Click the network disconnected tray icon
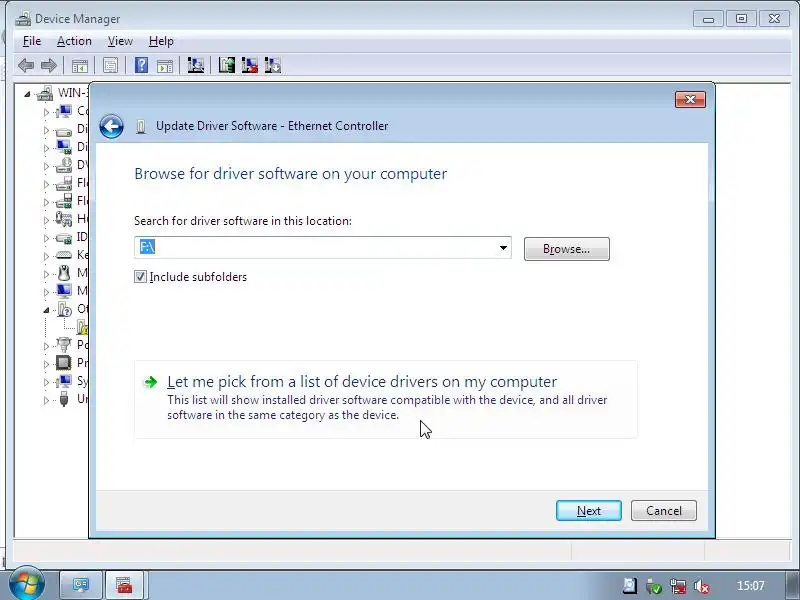 (x=678, y=586)
